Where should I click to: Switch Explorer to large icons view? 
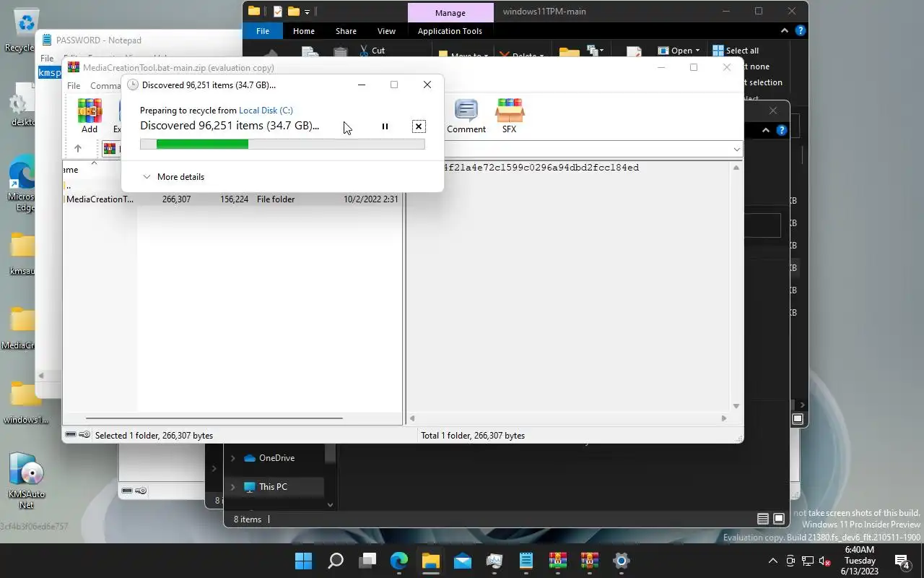point(779,519)
